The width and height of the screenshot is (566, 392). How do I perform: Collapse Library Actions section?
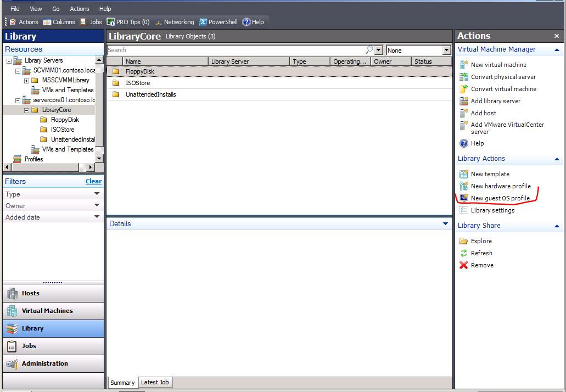(x=557, y=159)
